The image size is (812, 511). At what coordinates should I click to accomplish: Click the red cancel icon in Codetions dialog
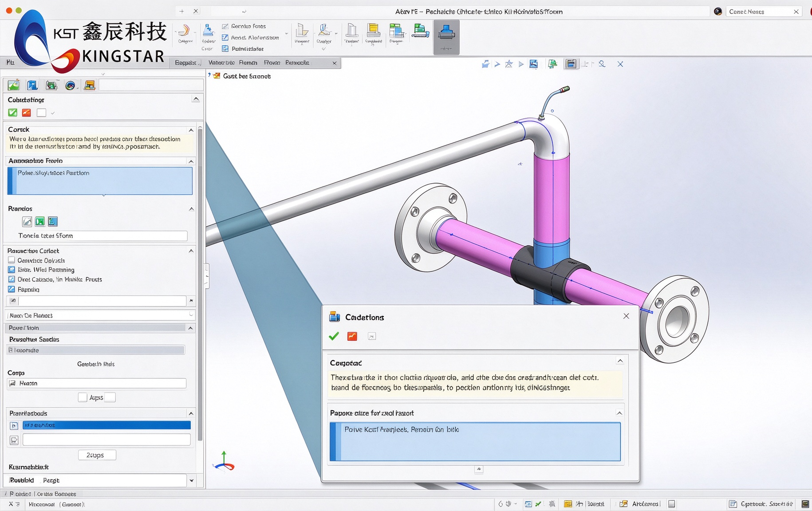click(x=352, y=336)
